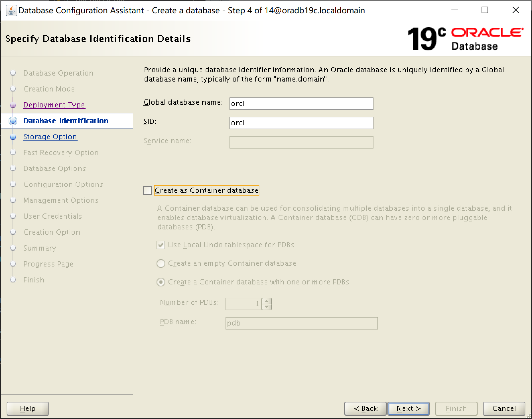Click the Database Operation step

pyautogui.click(x=58, y=73)
